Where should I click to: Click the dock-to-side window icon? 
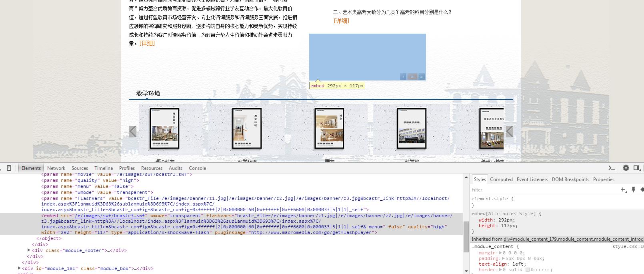637,168
